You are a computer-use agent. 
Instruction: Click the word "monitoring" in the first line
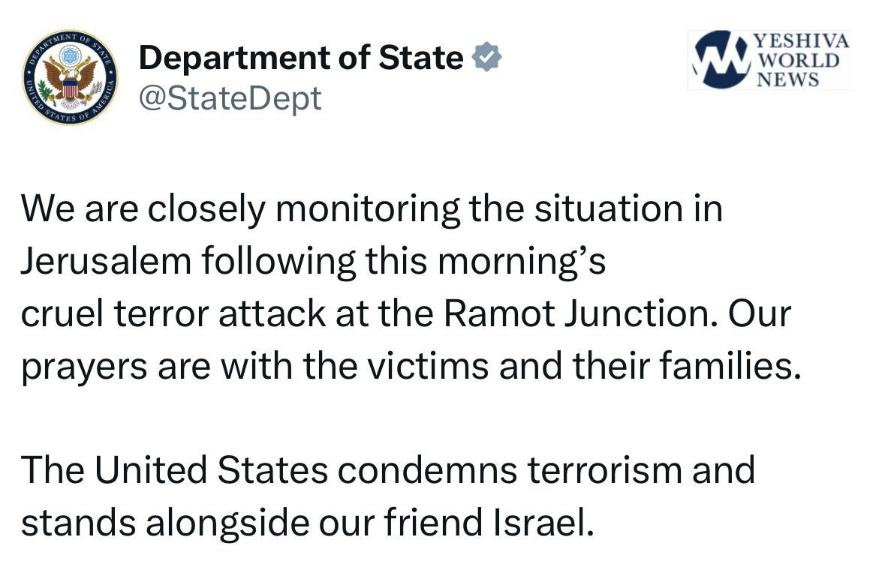[368, 211]
